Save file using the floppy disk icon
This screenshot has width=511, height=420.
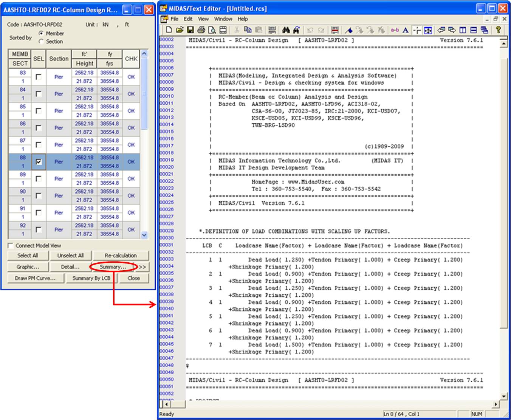[190, 30]
